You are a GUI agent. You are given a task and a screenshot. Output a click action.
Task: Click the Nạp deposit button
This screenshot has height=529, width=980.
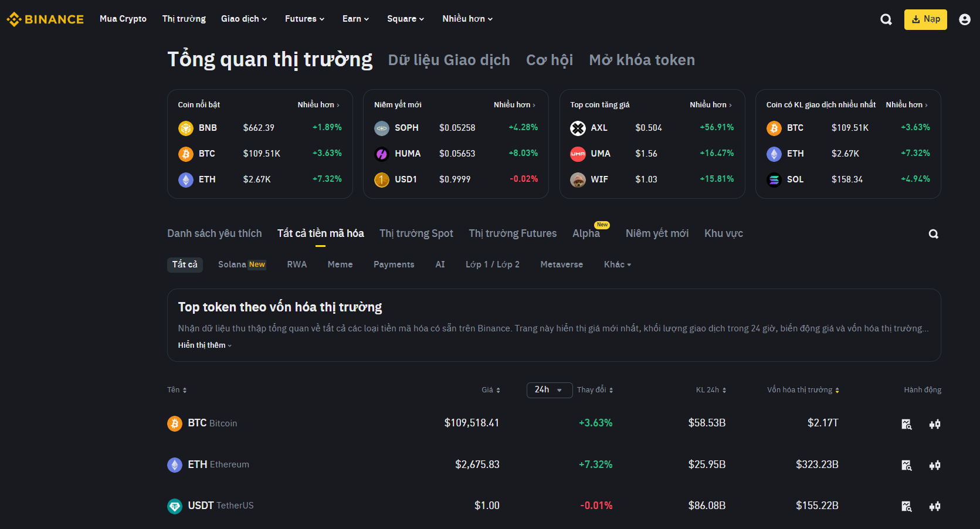click(925, 19)
